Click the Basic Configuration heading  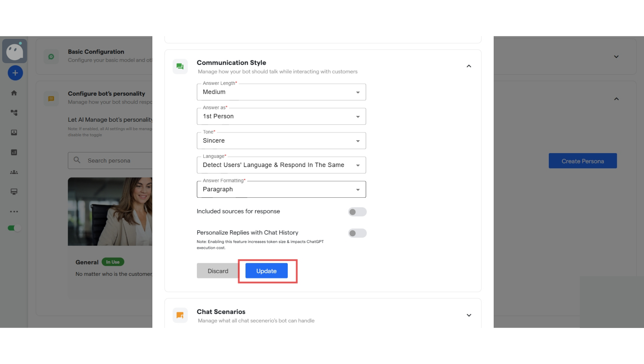coord(96,52)
